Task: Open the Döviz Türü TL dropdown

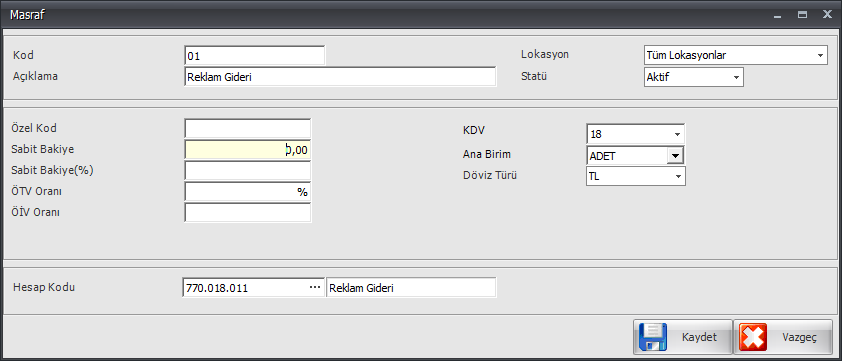Action: click(678, 176)
